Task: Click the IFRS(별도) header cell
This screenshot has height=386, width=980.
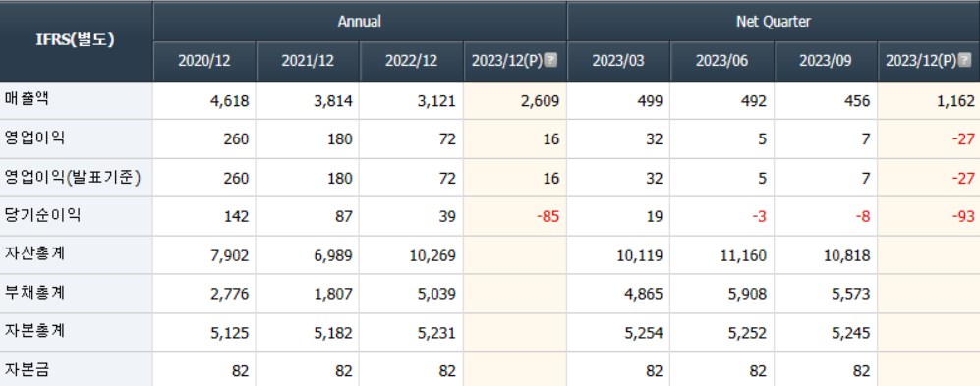Action: pos(77,40)
